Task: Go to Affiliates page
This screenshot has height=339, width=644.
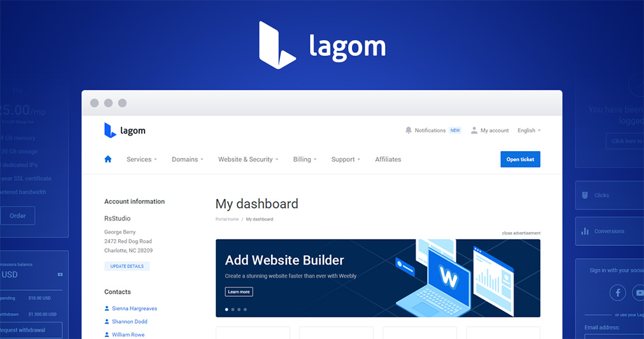Action: 388,159
